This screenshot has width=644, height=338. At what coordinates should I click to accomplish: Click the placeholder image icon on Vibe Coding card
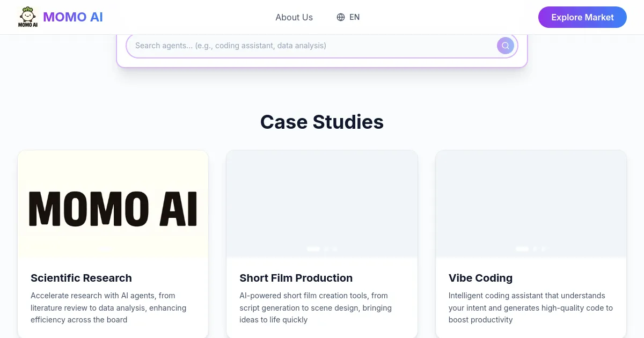pos(531,248)
